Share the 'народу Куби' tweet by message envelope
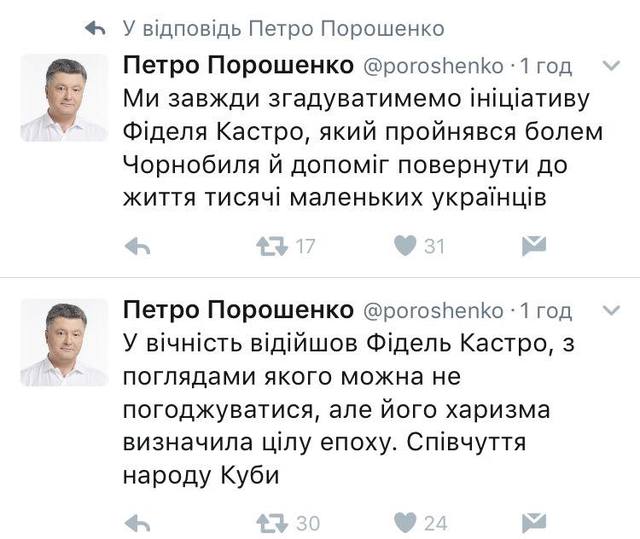The image size is (640, 539). click(x=535, y=522)
